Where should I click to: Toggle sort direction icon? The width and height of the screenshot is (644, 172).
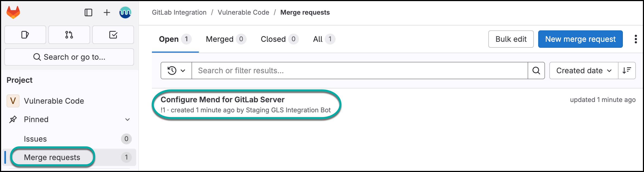click(x=627, y=71)
